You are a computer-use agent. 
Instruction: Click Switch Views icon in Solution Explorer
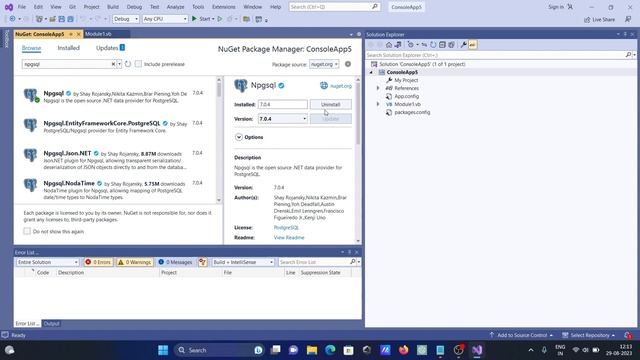pos(398,45)
